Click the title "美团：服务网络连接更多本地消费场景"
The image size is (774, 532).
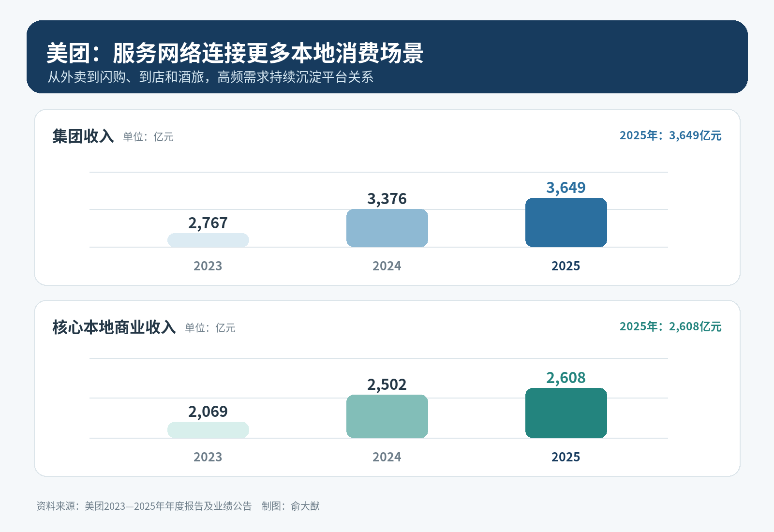[235, 53]
